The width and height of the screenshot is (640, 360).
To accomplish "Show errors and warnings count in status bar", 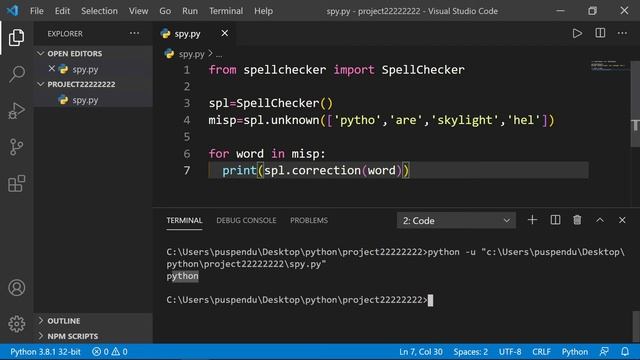I will pyautogui.click(x=110, y=351).
